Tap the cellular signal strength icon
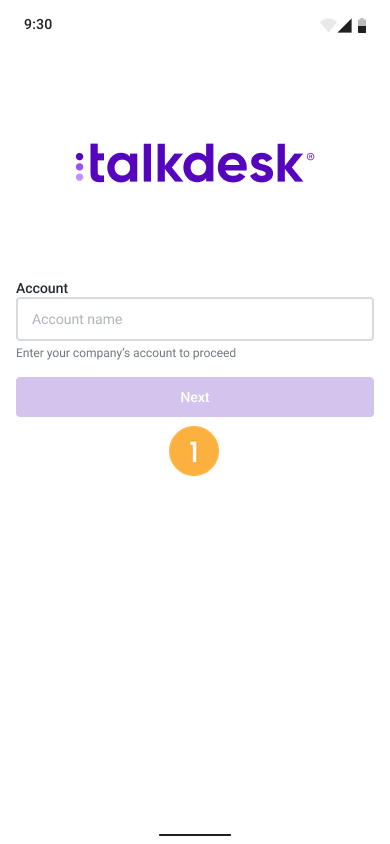This screenshot has width=390, height=844. tap(345, 25)
